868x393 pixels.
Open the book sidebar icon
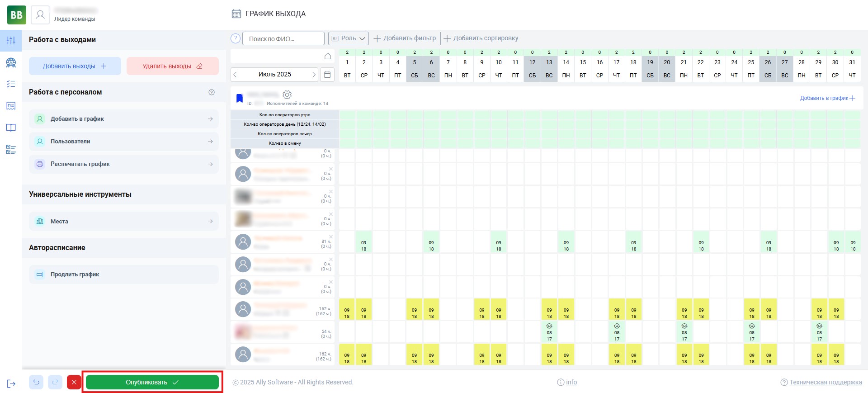coord(11,128)
